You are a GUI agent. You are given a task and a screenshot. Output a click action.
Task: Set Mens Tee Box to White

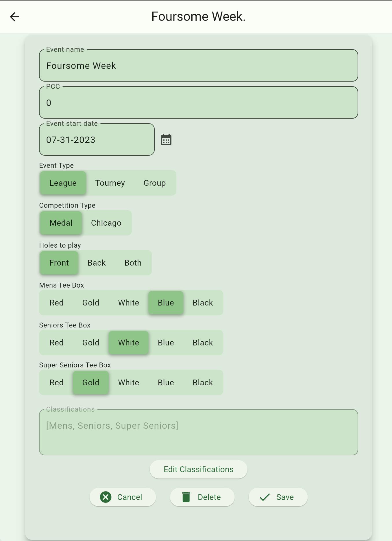(x=129, y=303)
